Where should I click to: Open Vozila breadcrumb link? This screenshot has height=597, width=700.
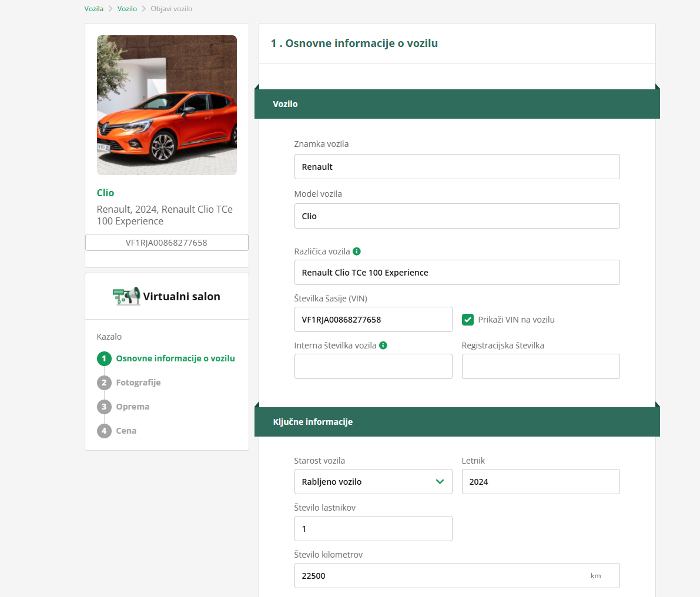(94, 8)
